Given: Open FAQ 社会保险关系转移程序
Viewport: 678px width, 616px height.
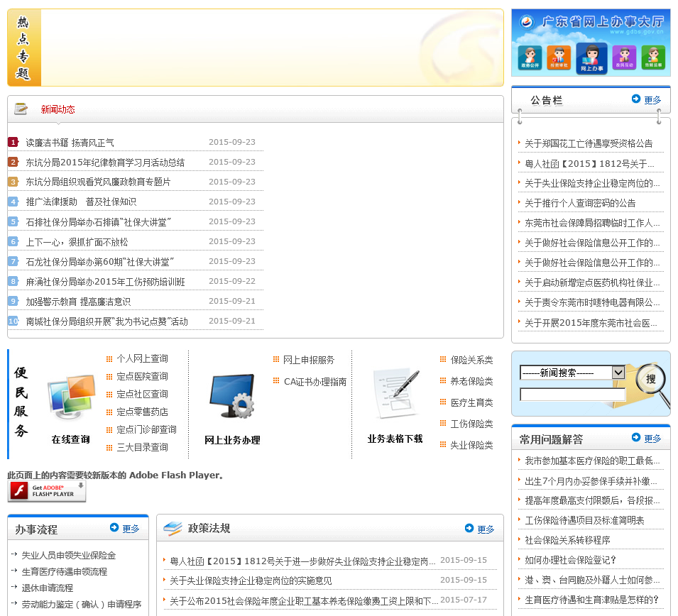Looking at the screenshot, I should [567, 540].
